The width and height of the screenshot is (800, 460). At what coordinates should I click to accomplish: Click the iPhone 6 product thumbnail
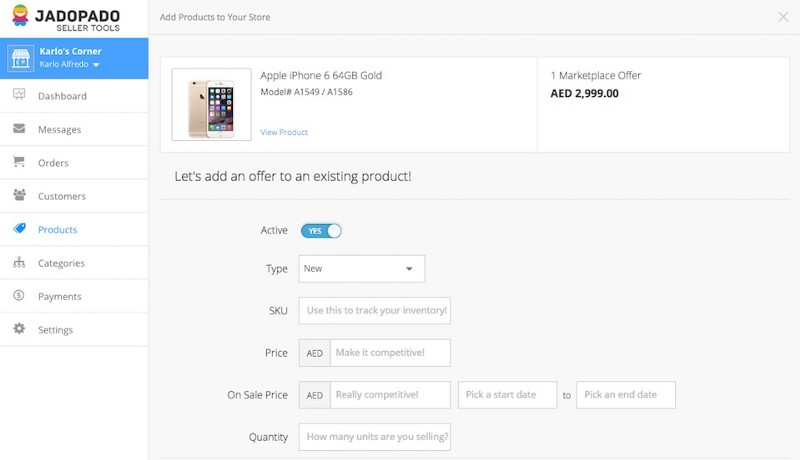(211, 105)
